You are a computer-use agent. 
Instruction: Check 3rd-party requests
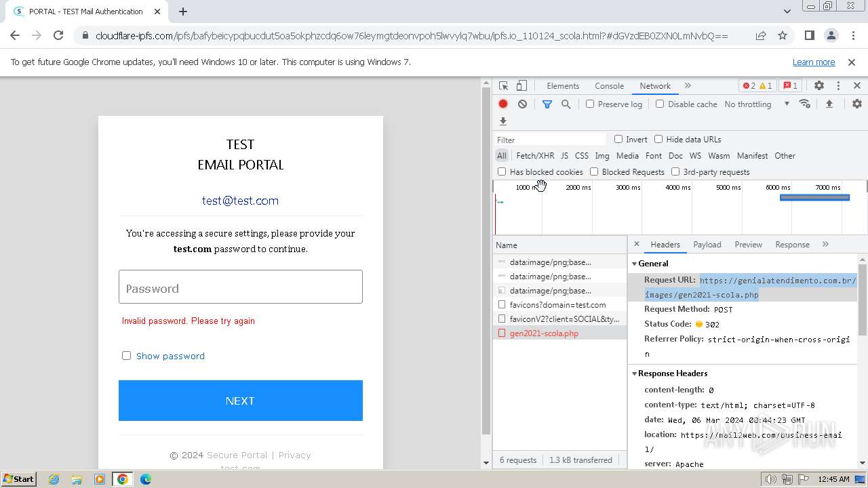(x=675, y=172)
